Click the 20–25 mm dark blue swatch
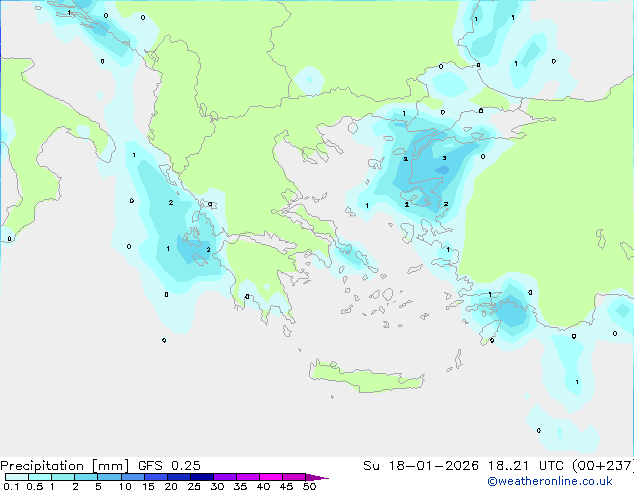Image resolution: width=634 pixels, height=490 pixels. click(x=178, y=477)
